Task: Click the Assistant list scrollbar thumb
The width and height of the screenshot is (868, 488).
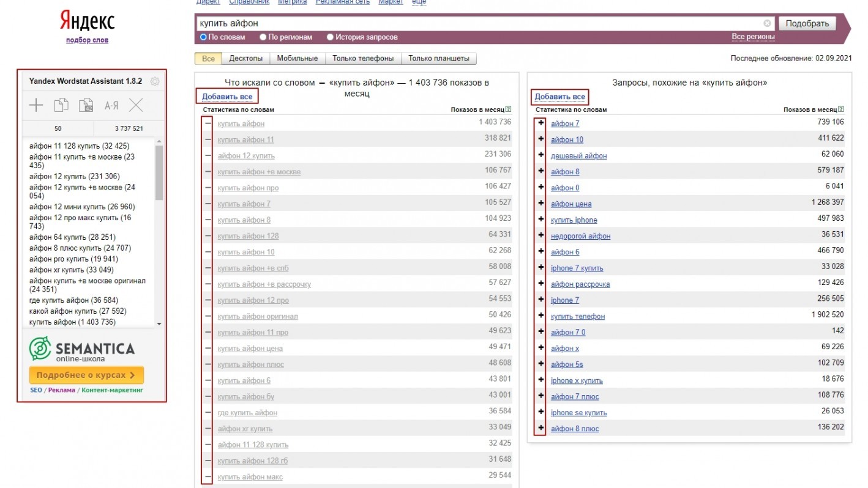Action: (x=159, y=172)
